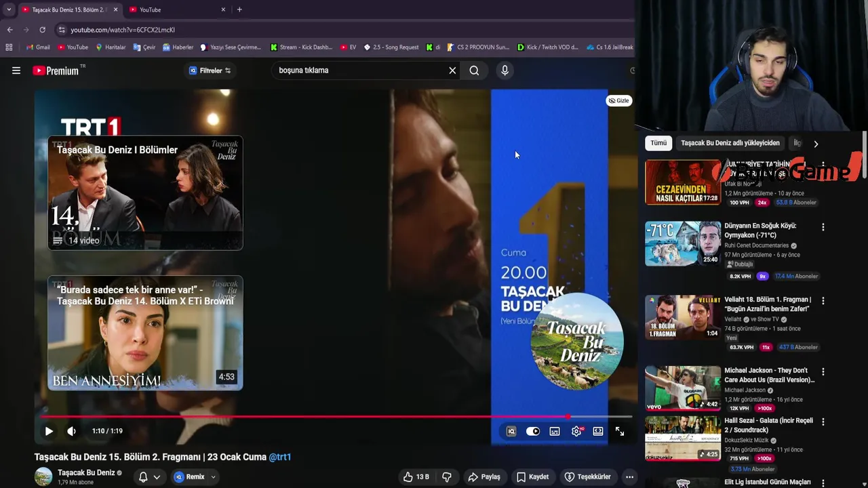
Task: Close the 'Taşacak Bu Deniz 15. Bölüm' tab
Action: pos(115,9)
